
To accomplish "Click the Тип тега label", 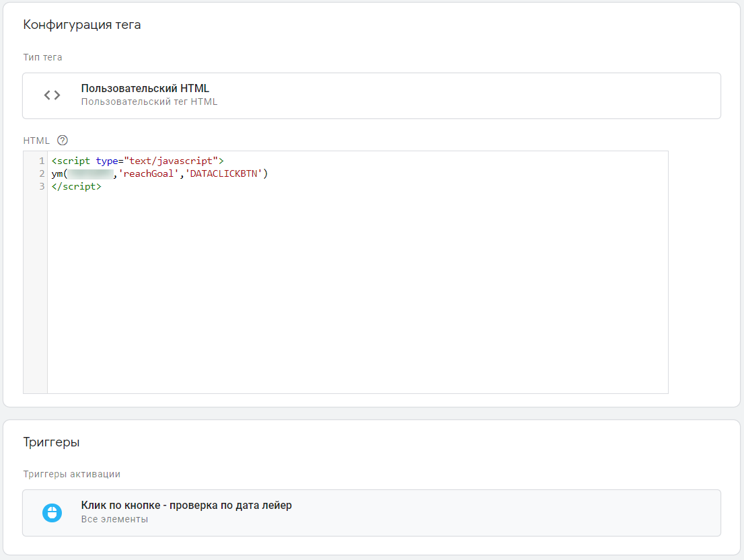I will (x=42, y=57).
